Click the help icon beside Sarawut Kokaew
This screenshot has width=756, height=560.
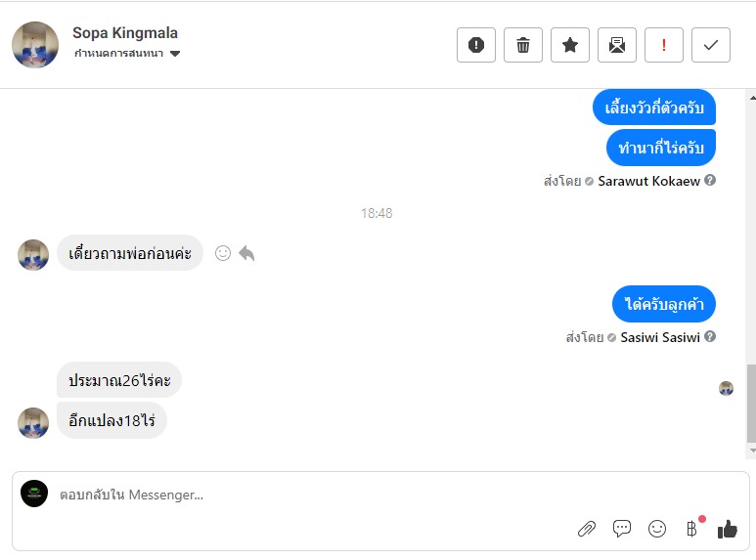(x=710, y=181)
